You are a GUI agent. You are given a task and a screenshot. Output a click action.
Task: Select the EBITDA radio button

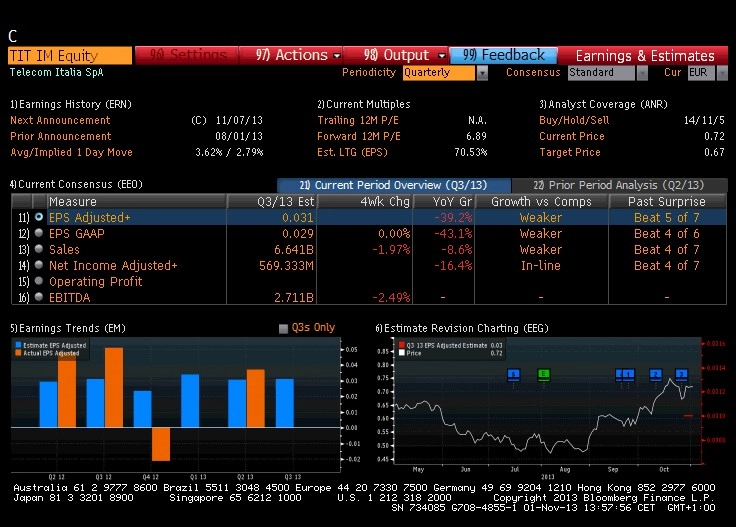[39, 297]
